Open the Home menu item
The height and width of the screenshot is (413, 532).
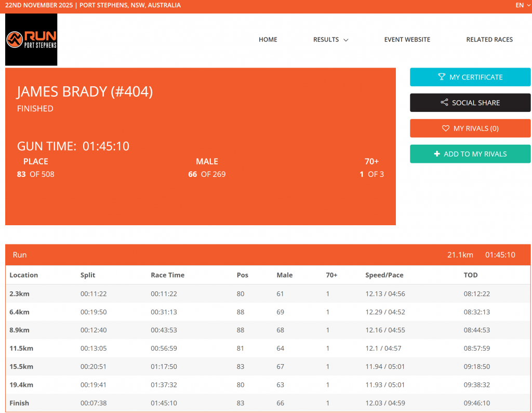tap(268, 40)
